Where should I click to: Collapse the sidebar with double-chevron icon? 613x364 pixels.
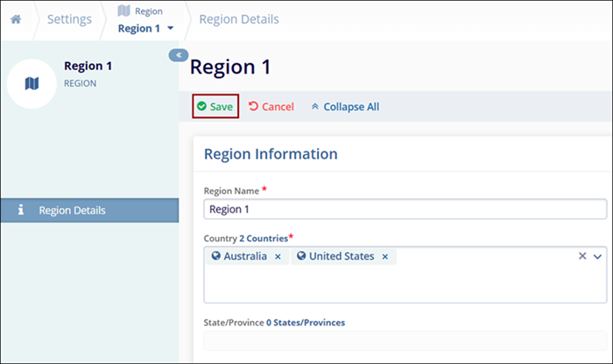[178, 55]
